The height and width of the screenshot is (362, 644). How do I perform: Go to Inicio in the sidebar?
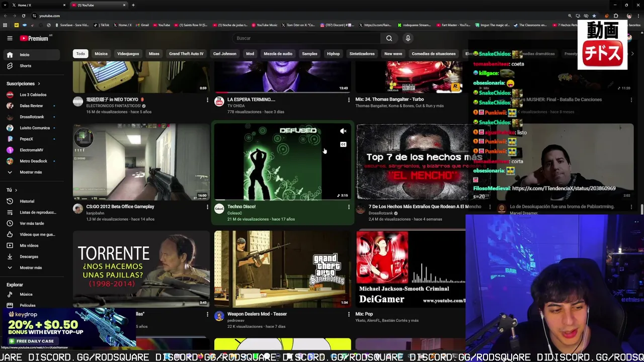pyautogui.click(x=31, y=55)
